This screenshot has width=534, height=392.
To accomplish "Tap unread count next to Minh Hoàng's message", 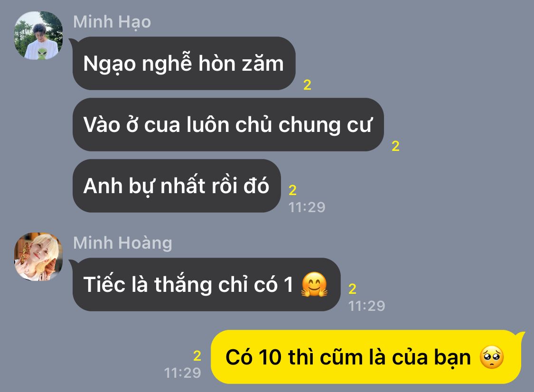I will [352, 289].
